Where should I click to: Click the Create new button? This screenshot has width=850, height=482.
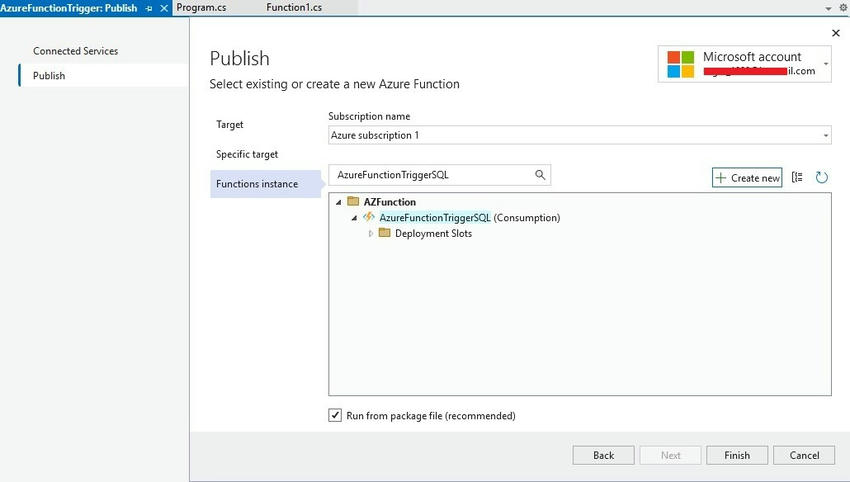click(747, 177)
